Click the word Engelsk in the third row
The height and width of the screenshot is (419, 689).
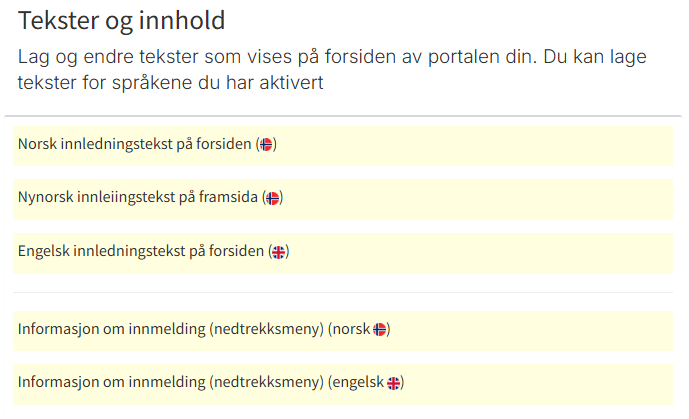(42, 252)
